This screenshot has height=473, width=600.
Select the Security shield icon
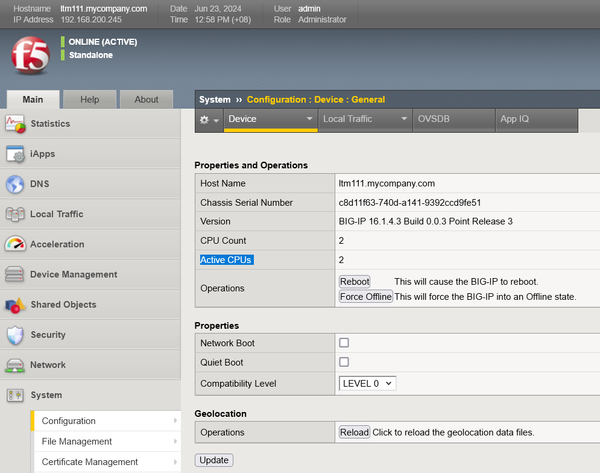click(15, 335)
